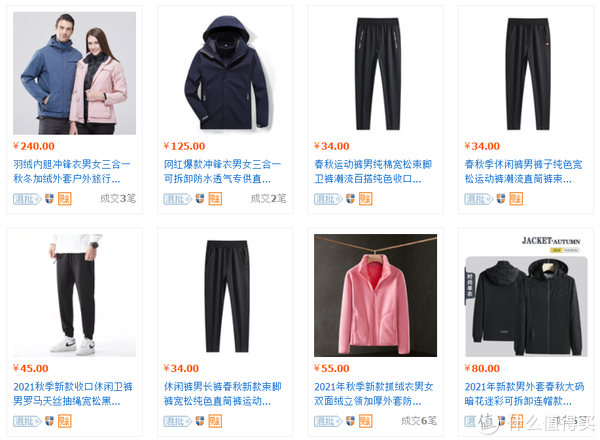The height and width of the screenshot is (440, 600).
Task: Open the pink fleece jacket on hanger image
Action: (375, 295)
